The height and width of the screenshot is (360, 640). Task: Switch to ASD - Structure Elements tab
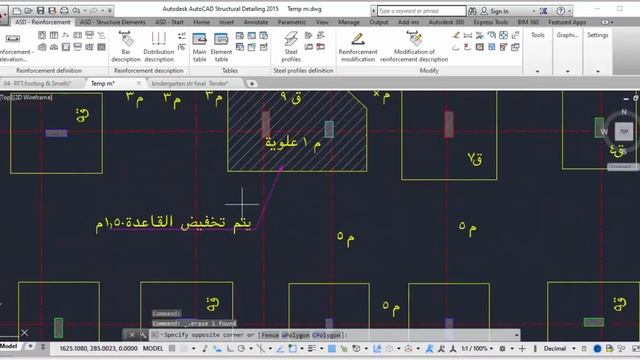point(113,22)
